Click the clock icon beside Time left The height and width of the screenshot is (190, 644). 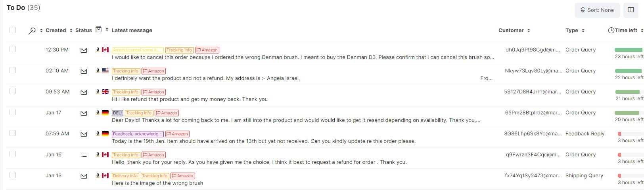(611, 30)
